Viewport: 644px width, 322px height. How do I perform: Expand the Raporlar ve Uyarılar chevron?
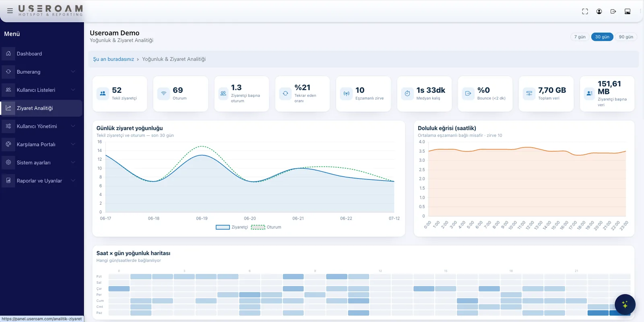click(x=73, y=181)
